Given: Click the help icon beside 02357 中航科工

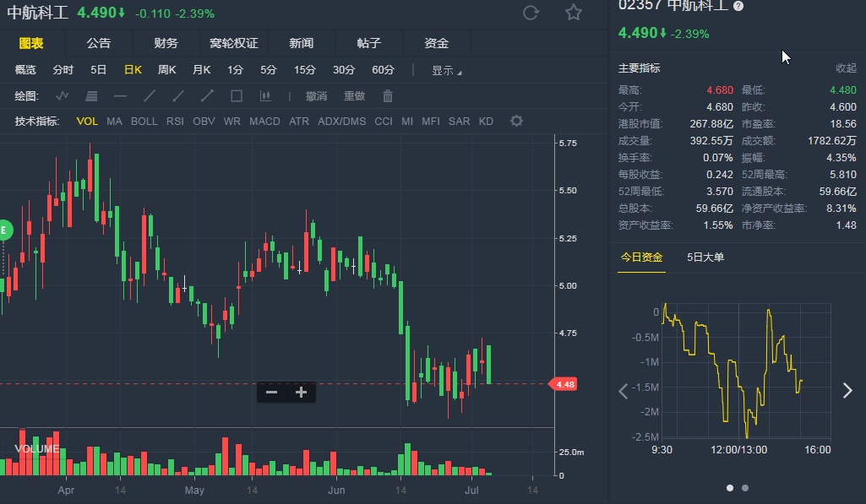Looking at the screenshot, I should tap(738, 6).
